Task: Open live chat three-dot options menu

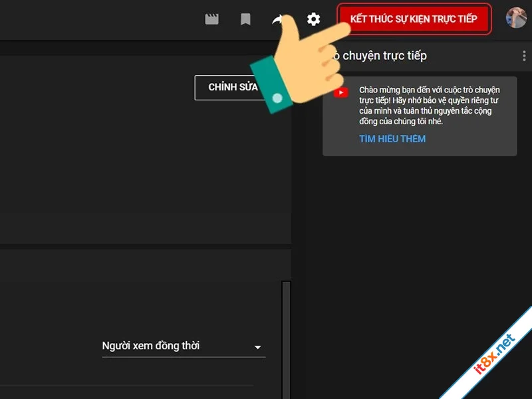Action: pos(524,56)
